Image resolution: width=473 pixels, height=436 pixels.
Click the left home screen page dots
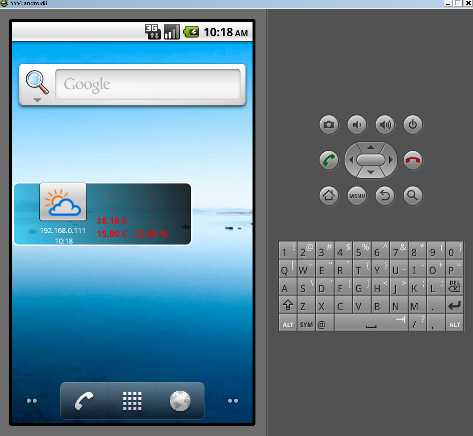pos(32,401)
